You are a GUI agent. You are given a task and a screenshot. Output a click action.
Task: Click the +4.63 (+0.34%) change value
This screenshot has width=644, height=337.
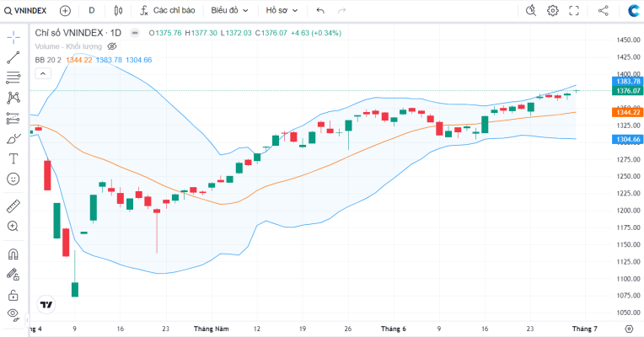[x=316, y=33]
